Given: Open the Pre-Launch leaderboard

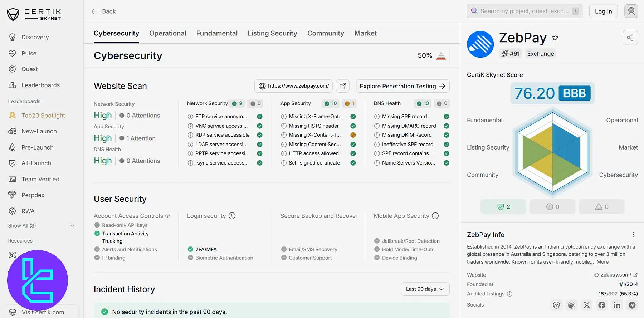Looking at the screenshot, I should [31, 147].
